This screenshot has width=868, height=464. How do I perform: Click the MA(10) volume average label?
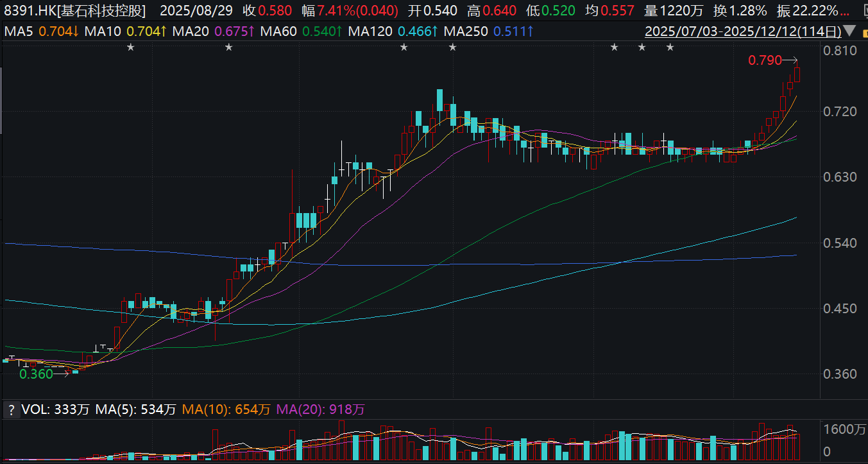click(x=205, y=409)
